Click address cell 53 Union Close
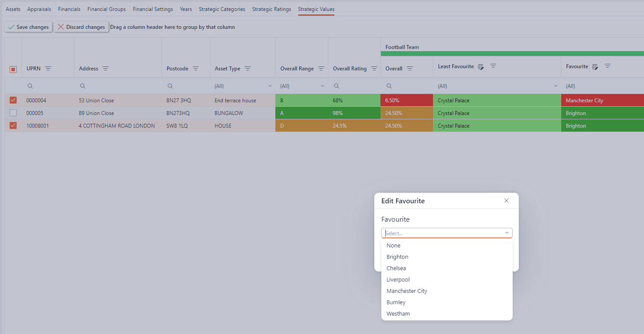Viewport: 644px width, 334px height. (118, 101)
